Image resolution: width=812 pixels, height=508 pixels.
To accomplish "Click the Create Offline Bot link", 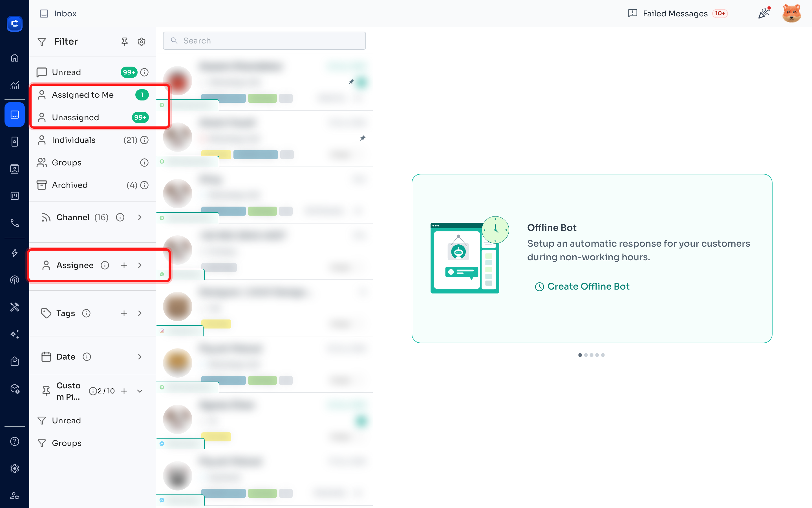I will (582, 286).
